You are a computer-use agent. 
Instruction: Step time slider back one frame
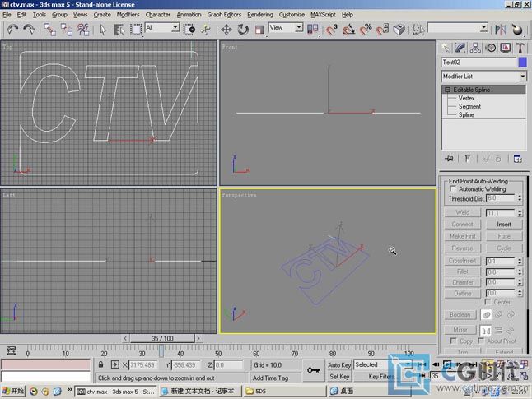pos(125,338)
